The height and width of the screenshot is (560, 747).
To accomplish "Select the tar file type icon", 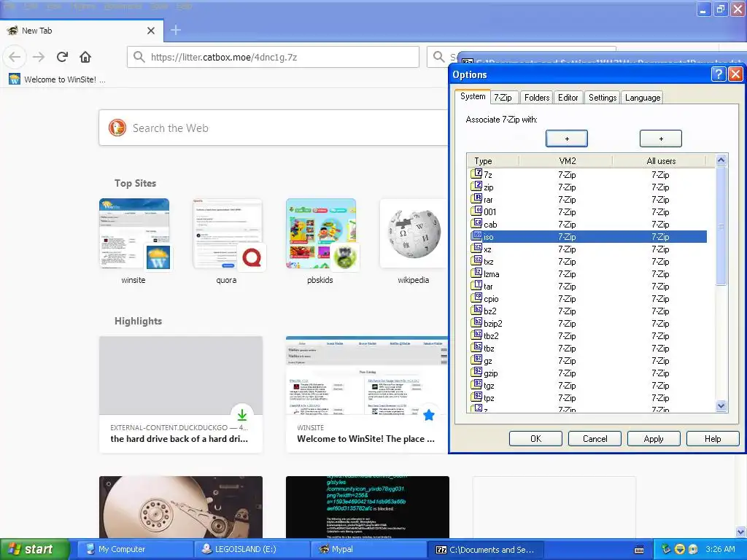I will [476, 285].
